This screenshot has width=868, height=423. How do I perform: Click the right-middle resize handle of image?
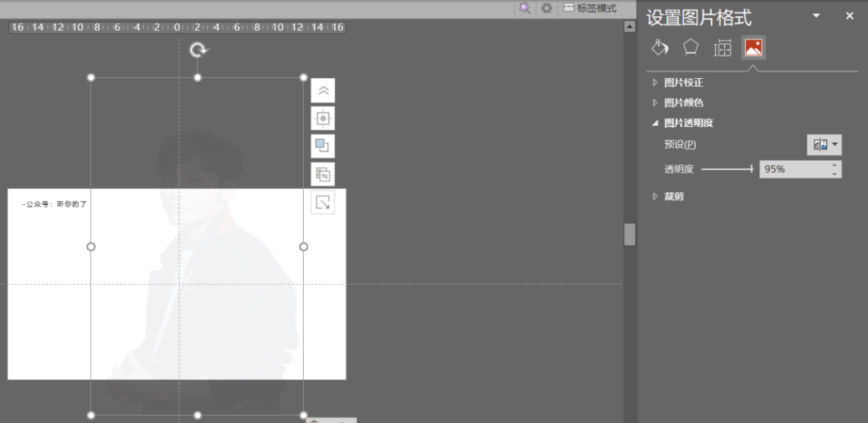tap(303, 246)
